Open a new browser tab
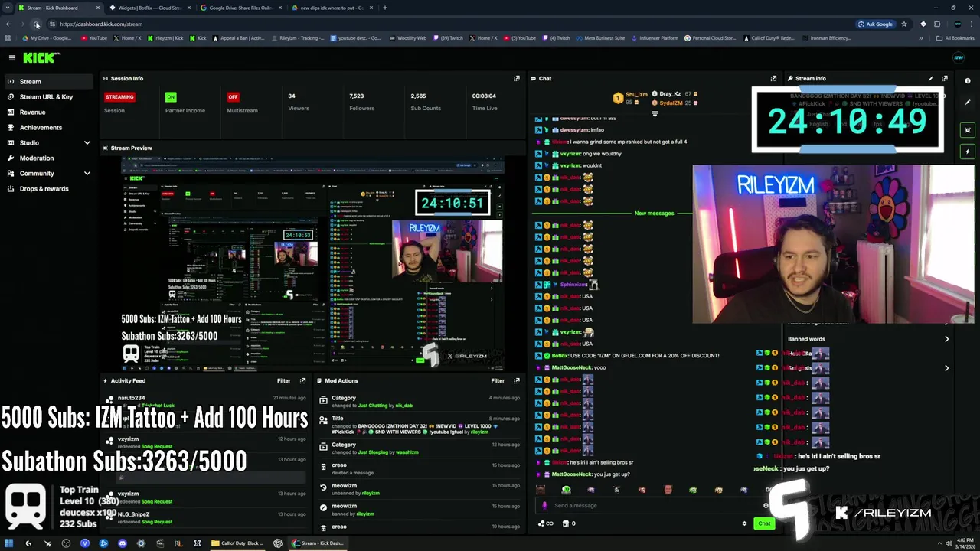This screenshot has height=551, width=980. pos(384,8)
